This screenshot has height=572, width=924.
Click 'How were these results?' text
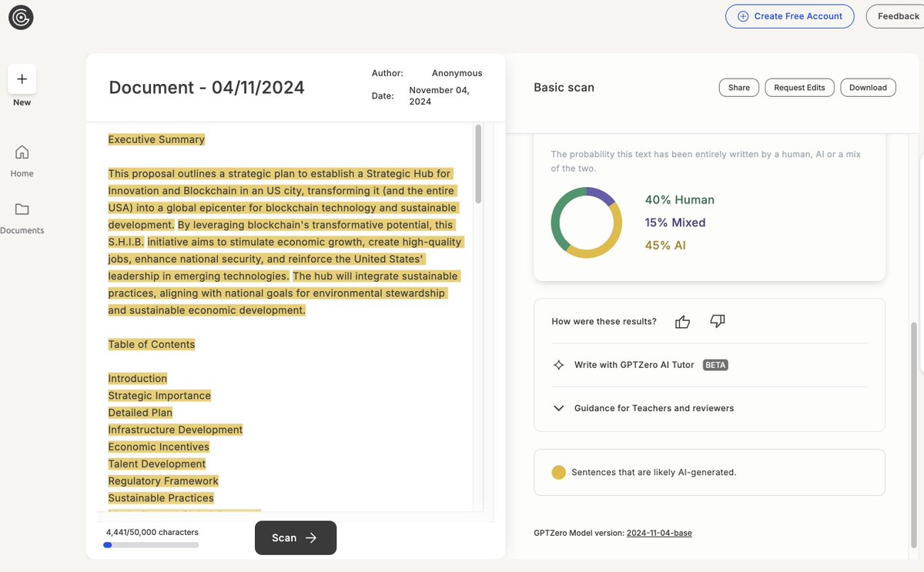point(604,322)
